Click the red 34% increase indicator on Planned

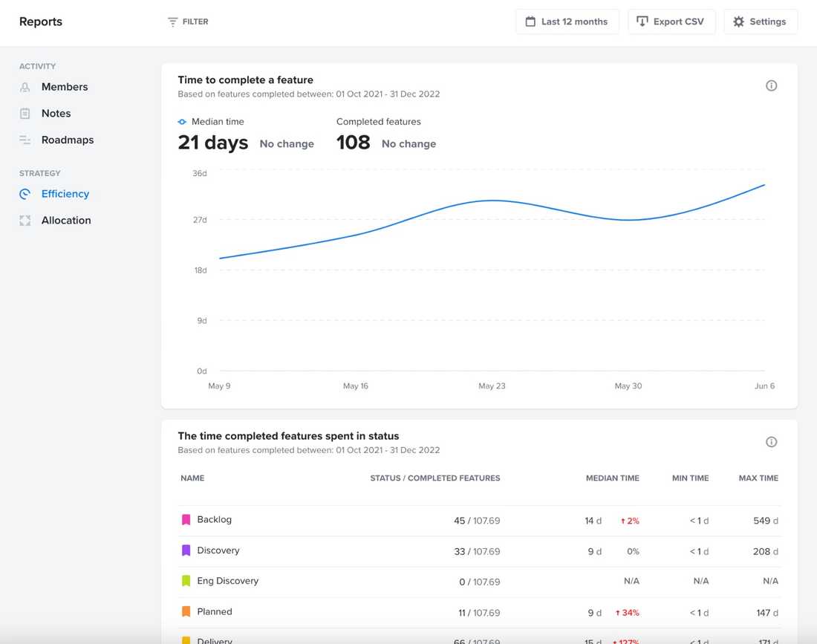(x=628, y=612)
